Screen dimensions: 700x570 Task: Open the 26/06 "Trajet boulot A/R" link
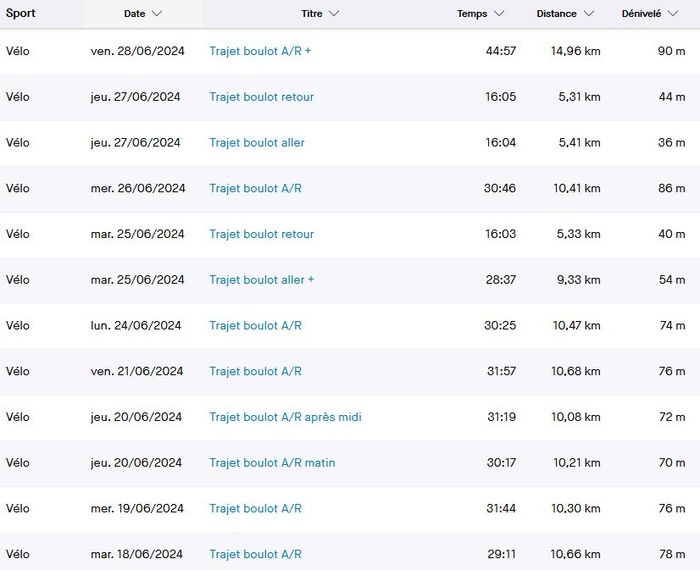[x=255, y=188]
